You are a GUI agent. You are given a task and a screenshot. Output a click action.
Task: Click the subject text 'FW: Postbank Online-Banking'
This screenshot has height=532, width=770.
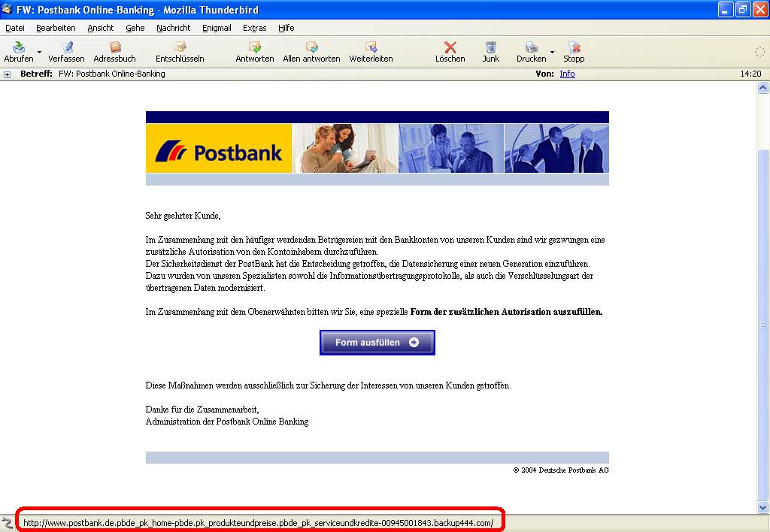coord(112,74)
